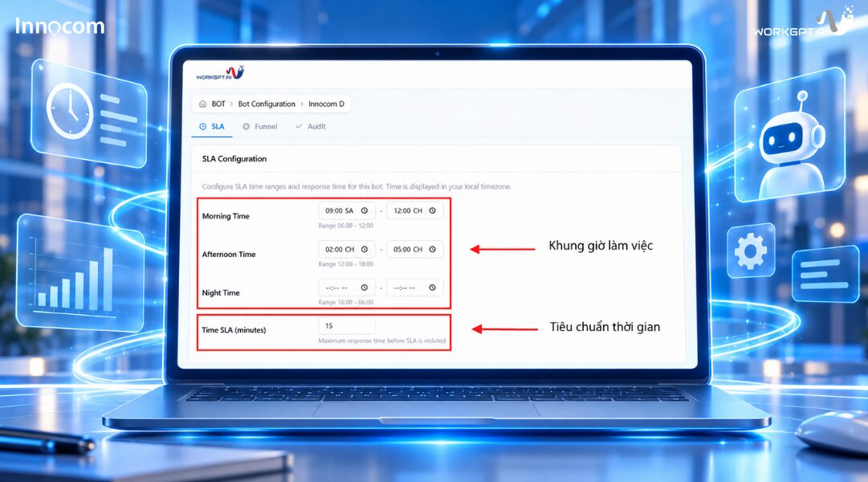Click the Time SLA (minutes) label
The height and width of the screenshot is (482, 868).
point(234,329)
